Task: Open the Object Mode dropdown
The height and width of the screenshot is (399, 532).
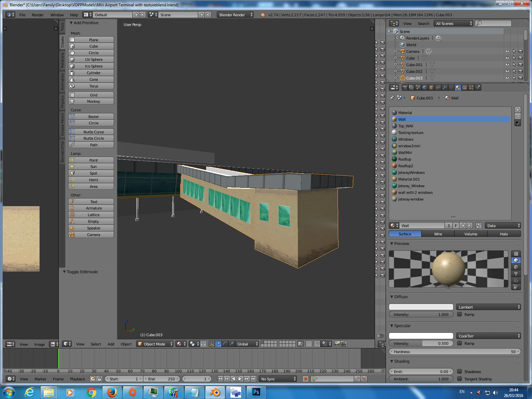Action: 155,344
